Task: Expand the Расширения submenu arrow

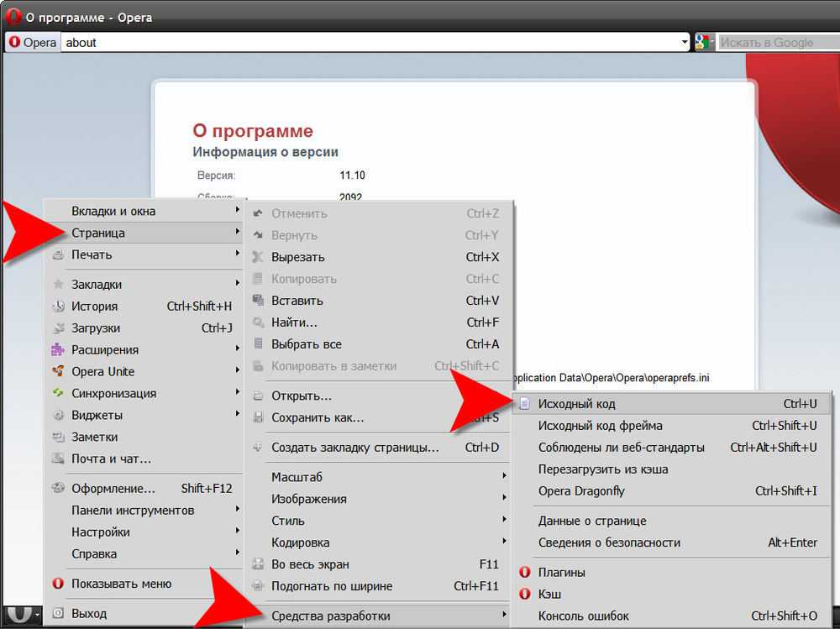Action: click(237, 349)
